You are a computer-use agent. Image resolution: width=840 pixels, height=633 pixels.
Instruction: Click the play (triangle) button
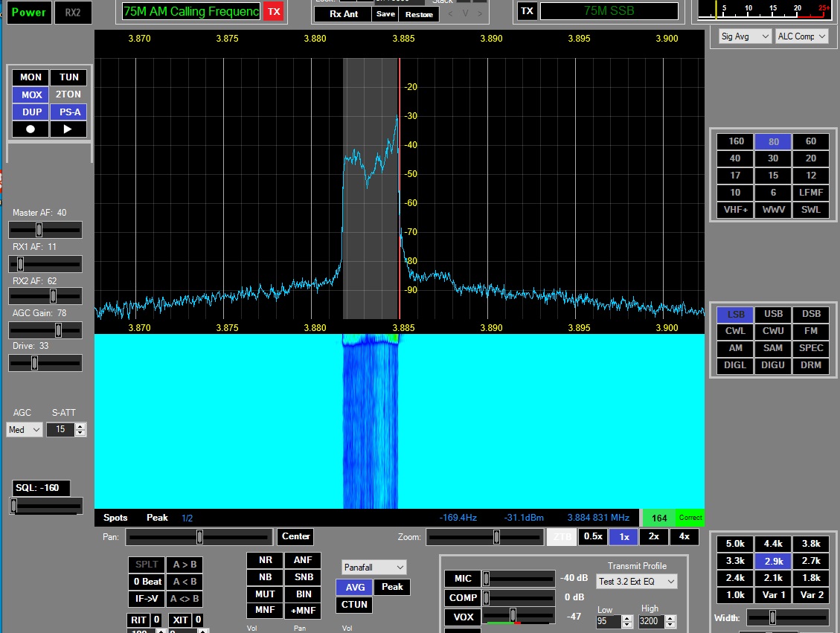pyautogui.click(x=68, y=129)
